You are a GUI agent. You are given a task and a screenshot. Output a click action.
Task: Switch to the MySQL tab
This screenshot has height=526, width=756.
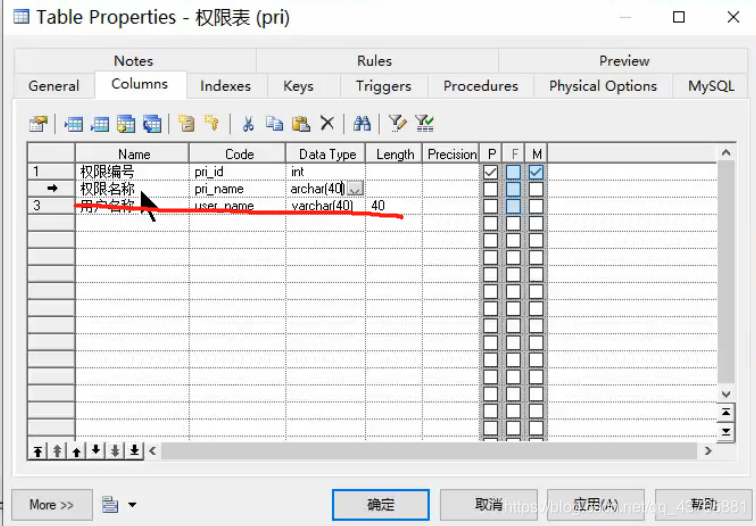click(711, 86)
